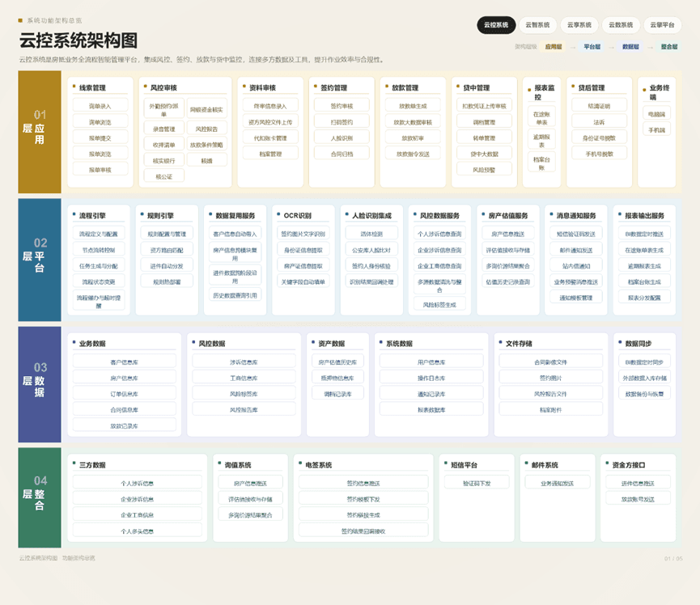
Task: Click the 报表分发配置 item
Action: [x=644, y=298]
